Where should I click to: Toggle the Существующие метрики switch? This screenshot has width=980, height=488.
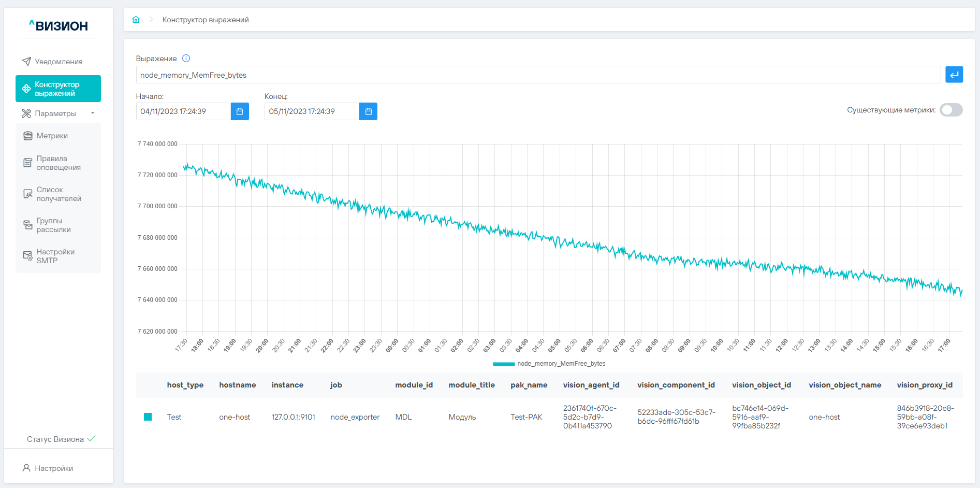(x=951, y=110)
